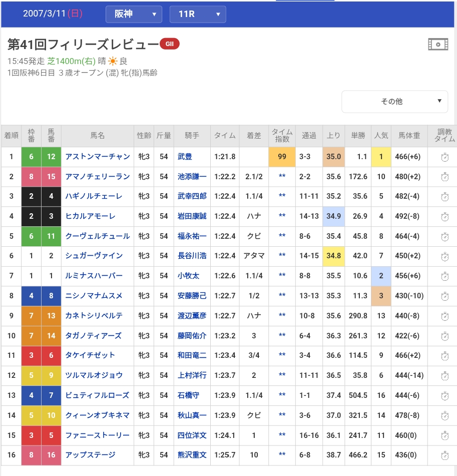The image size is (457, 476).
Task: Click the タイム指数 column header
Action: pos(282,136)
